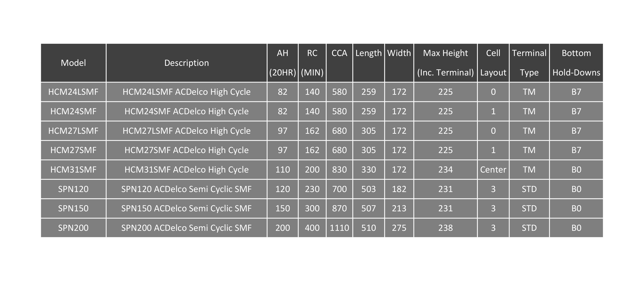The height and width of the screenshot is (281, 644).
Task: Select the HCM31SMF model cell
Action: coord(73,170)
